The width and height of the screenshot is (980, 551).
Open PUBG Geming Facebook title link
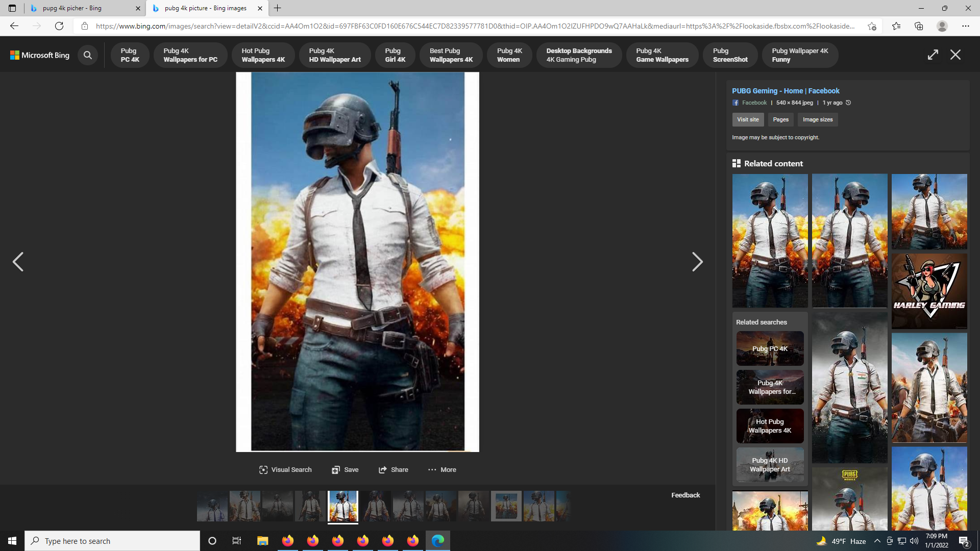pyautogui.click(x=786, y=91)
